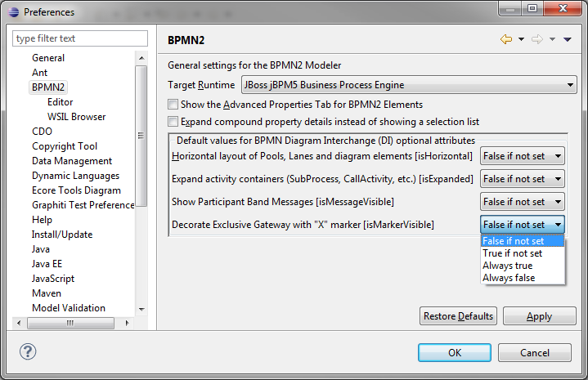Viewport: 588px width, 380px height.
Task: Select WSIL Browser tree item
Action: pyautogui.click(x=77, y=117)
